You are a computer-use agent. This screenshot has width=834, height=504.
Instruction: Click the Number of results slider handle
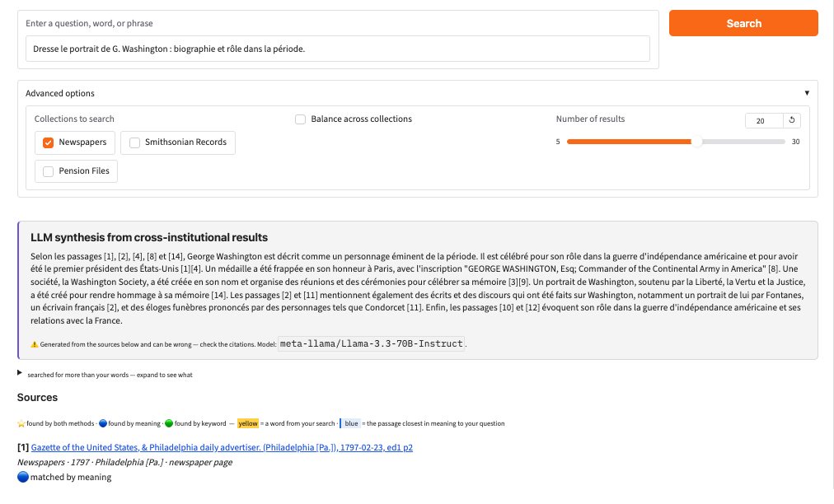point(696,142)
